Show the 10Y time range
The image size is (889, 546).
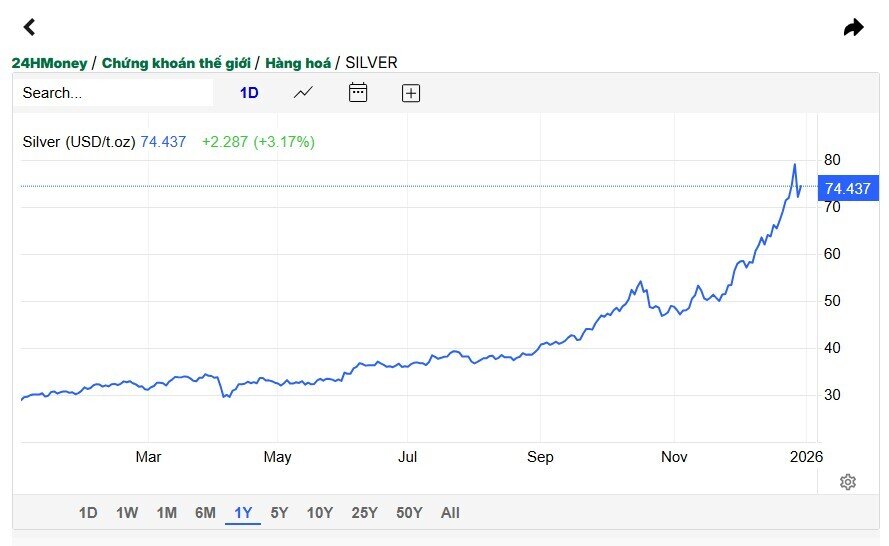tap(320, 513)
